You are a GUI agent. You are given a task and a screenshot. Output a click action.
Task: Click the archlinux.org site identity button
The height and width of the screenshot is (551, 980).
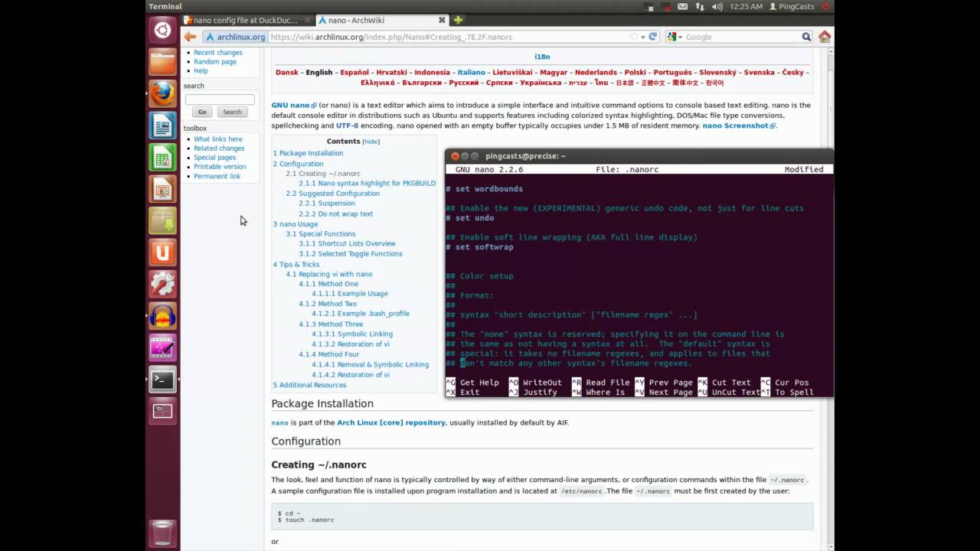point(235,37)
